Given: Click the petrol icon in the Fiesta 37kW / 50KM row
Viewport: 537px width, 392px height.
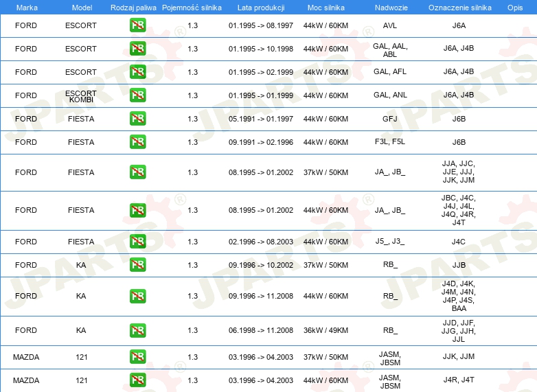Looking at the screenshot, I should [137, 172].
